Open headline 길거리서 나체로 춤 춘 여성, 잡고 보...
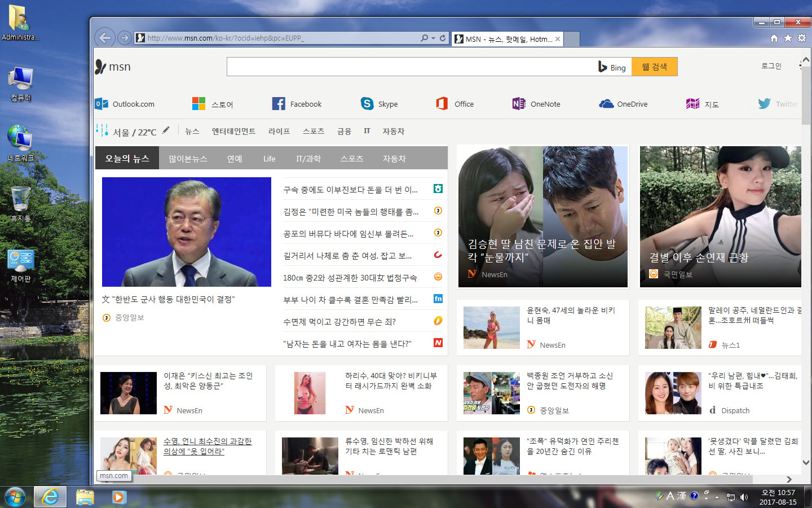The height and width of the screenshot is (508, 812). [x=347, y=256]
